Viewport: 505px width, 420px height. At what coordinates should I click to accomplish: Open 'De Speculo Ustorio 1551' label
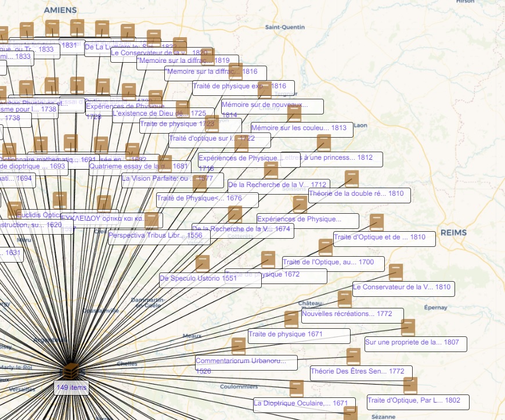tap(198, 278)
